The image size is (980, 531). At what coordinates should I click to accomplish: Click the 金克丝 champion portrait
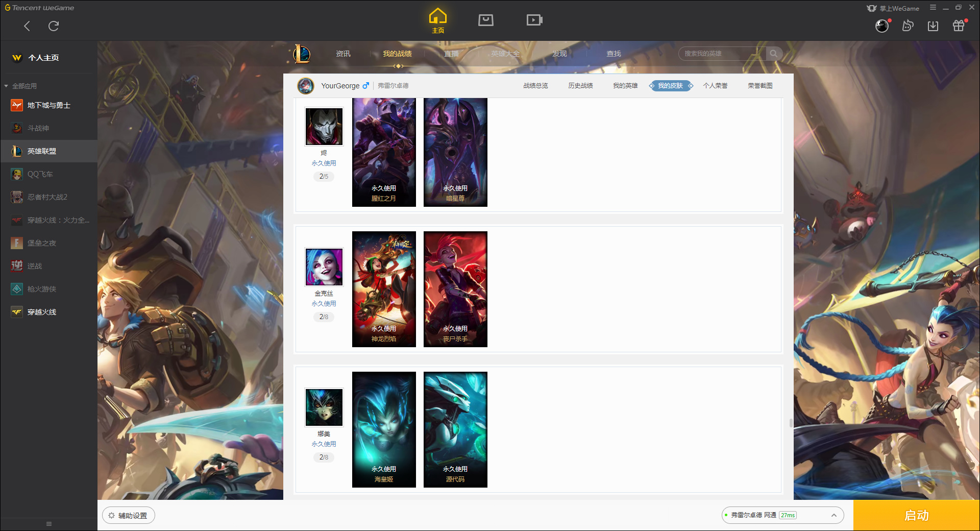point(324,267)
